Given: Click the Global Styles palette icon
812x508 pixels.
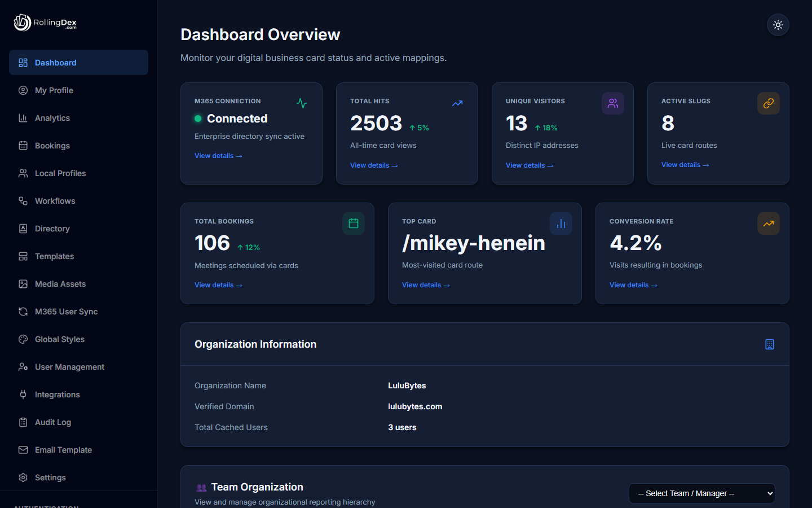Looking at the screenshot, I should click(x=23, y=339).
